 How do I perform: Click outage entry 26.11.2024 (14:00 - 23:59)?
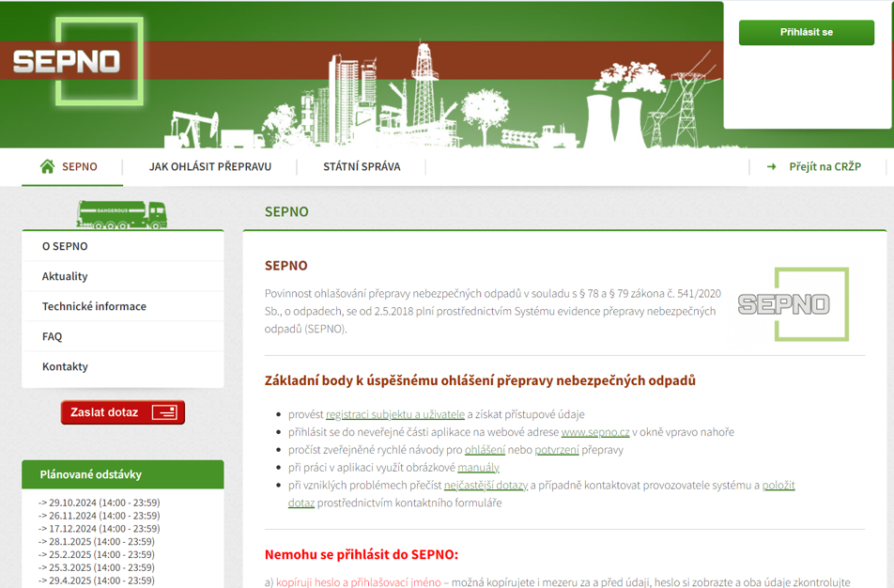pos(100,516)
